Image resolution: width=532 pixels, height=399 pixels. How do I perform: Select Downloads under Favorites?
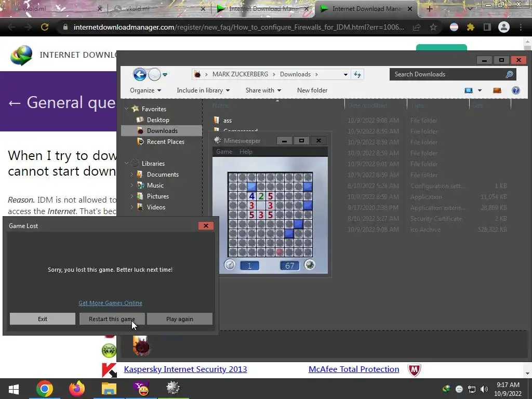(x=162, y=130)
